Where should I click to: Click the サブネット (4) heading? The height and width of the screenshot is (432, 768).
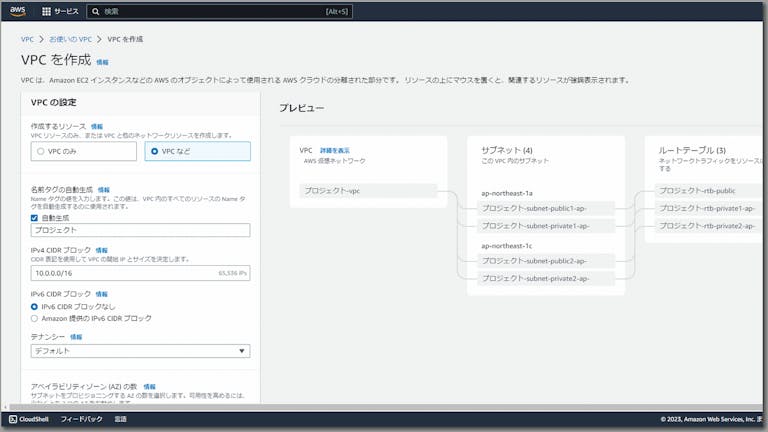(506, 150)
